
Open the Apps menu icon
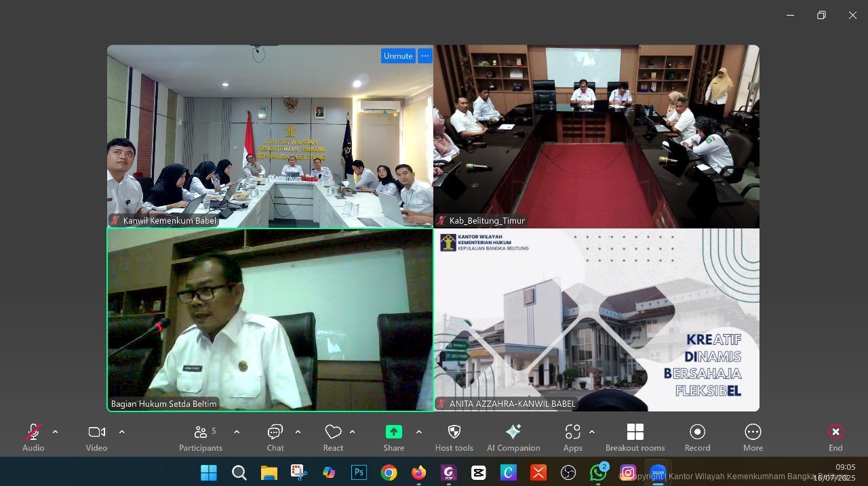tap(572, 432)
